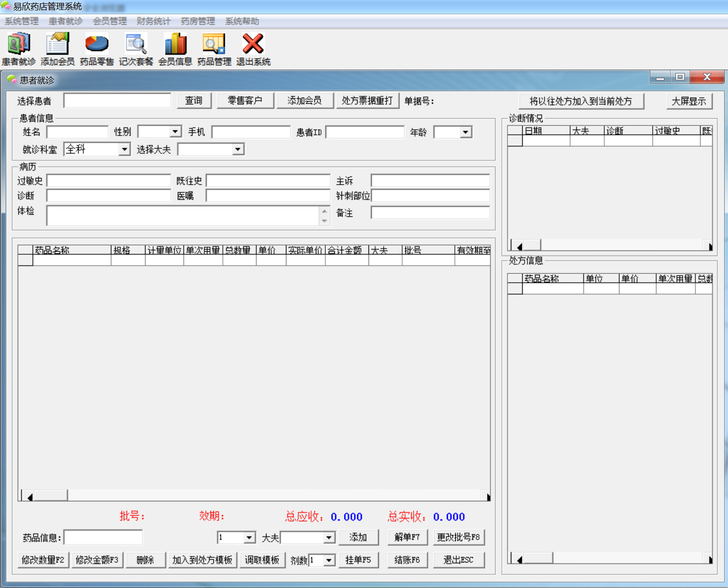The width and height of the screenshot is (728, 588).
Task: Expand the 选择大夫 dropdown list
Action: click(238, 149)
